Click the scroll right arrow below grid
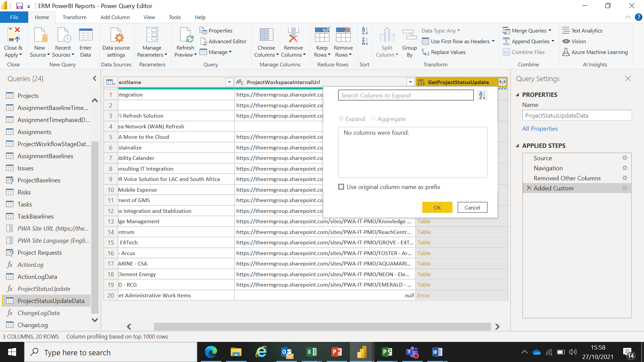The height and width of the screenshot is (362, 644). pyautogui.click(x=497, y=326)
